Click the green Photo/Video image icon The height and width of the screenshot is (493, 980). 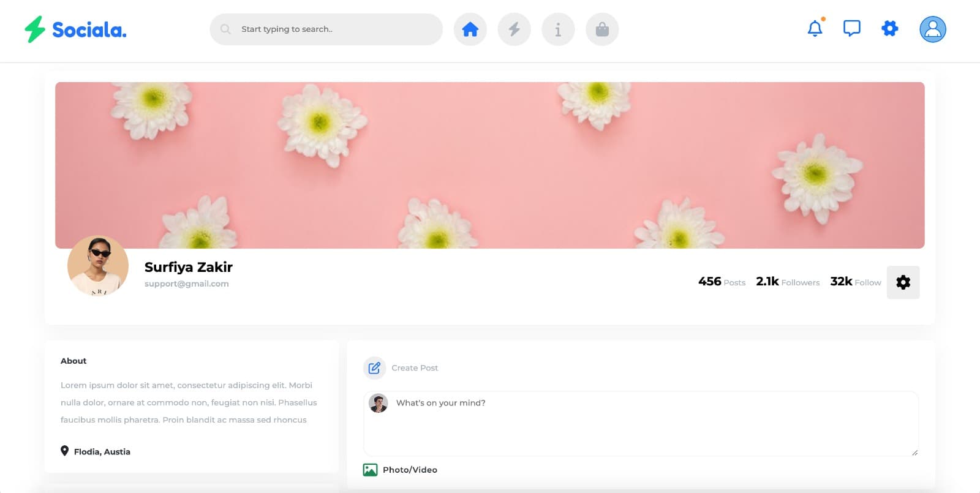pyautogui.click(x=370, y=470)
